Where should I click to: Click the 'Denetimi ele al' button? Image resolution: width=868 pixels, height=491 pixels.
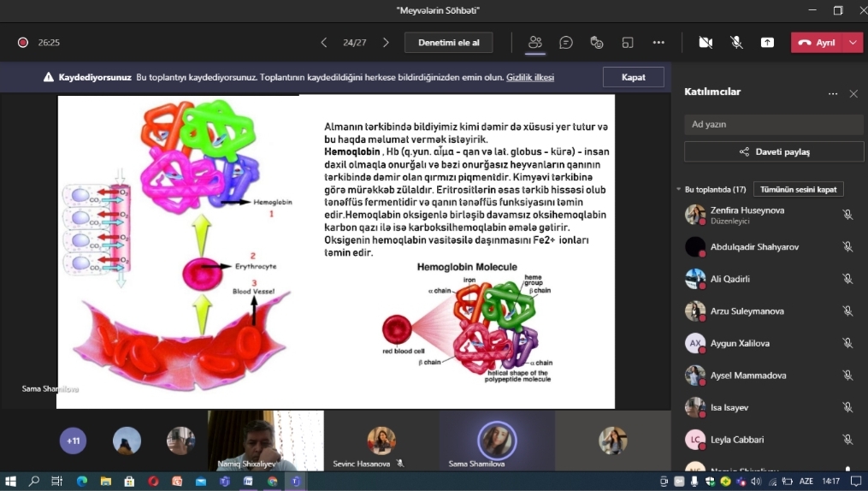click(449, 42)
